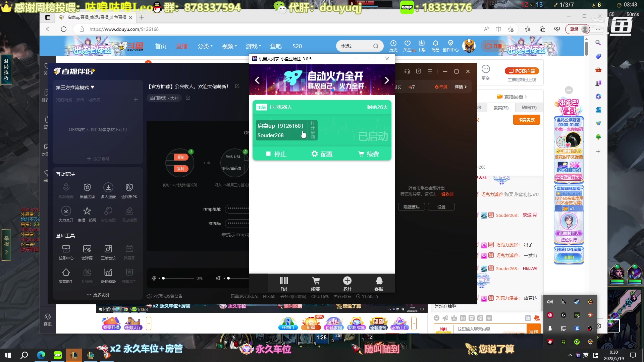Show hidden tray icons chevron in taskbar
Image resolution: width=644 pixels, height=362 pixels.
pyautogui.click(x=570, y=355)
